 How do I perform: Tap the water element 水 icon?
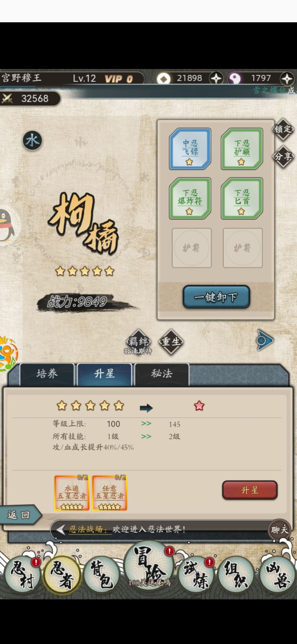[32, 141]
